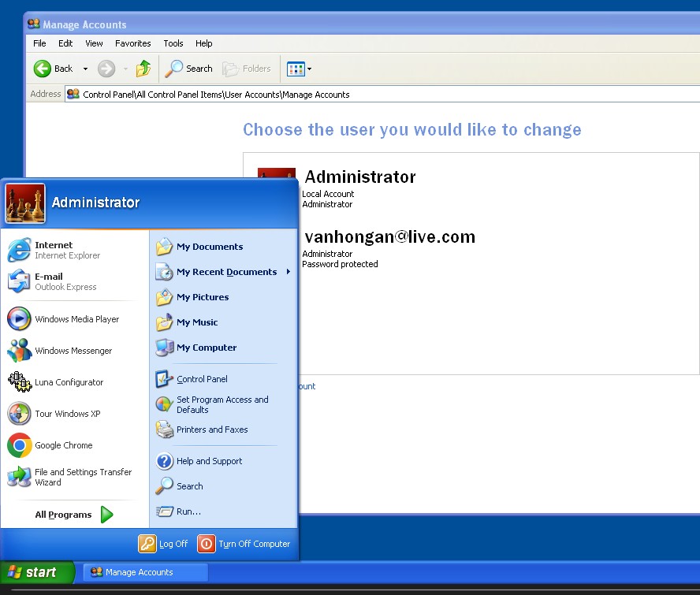The height and width of the screenshot is (595, 700).
Task: Open the Favorites menu
Action: [x=132, y=43]
